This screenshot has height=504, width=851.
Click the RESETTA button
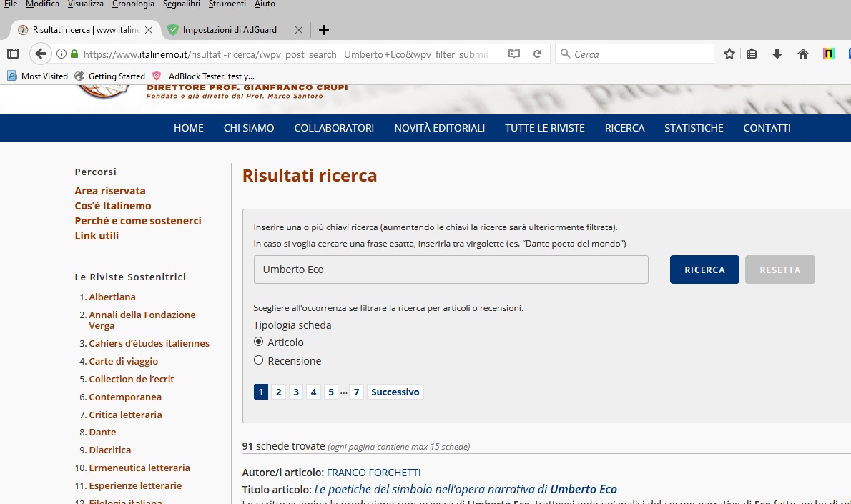point(780,270)
